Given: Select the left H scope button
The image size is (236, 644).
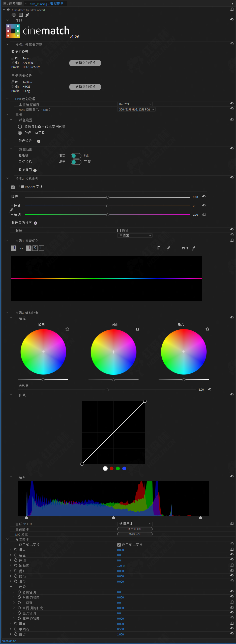Looking at the screenshot, I should click(x=14, y=248).
